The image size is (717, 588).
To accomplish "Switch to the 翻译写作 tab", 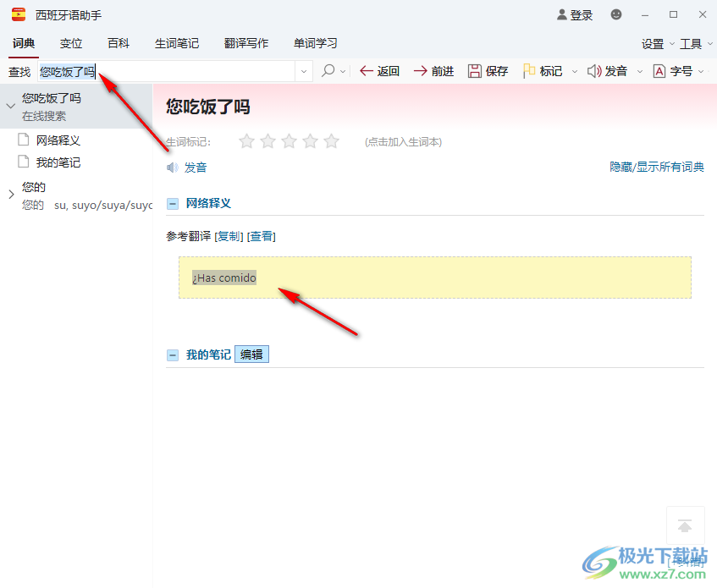I will pyautogui.click(x=246, y=43).
